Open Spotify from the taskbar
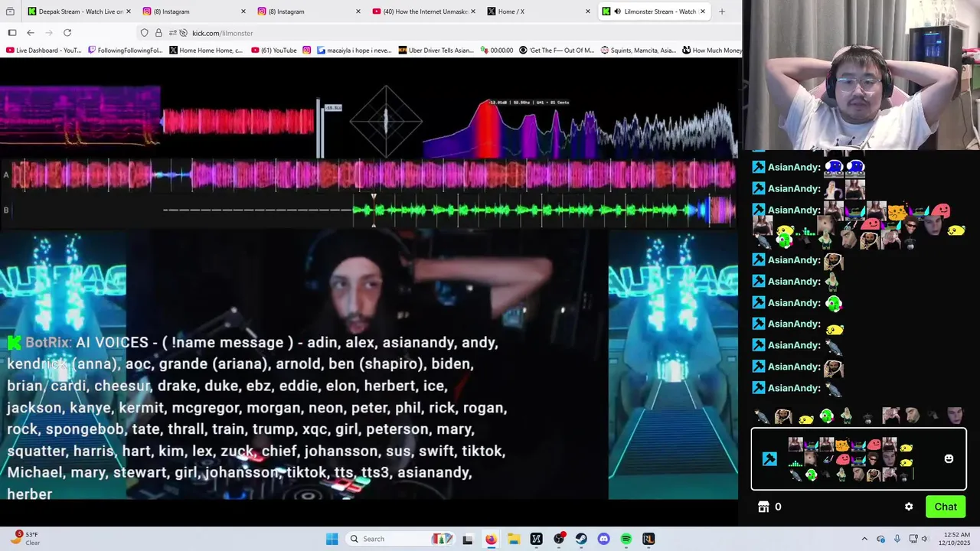This screenshot has height=551, width=980. coord(626,539)
